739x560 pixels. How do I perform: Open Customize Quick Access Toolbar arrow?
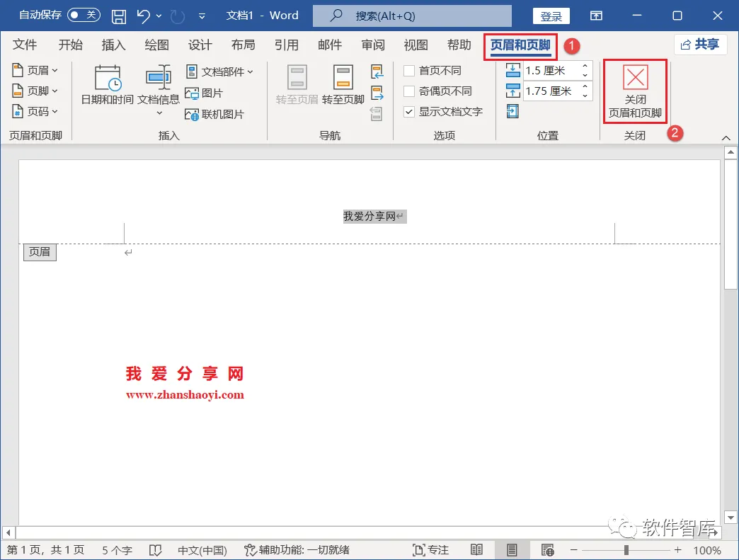pos(202,16)
